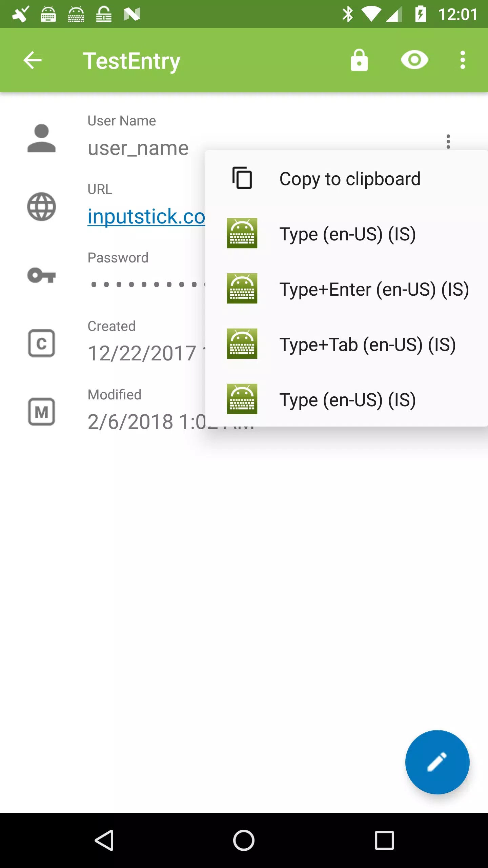Open the top bar overflow menu
488x868 pixels.
click(x=463, y=60)
